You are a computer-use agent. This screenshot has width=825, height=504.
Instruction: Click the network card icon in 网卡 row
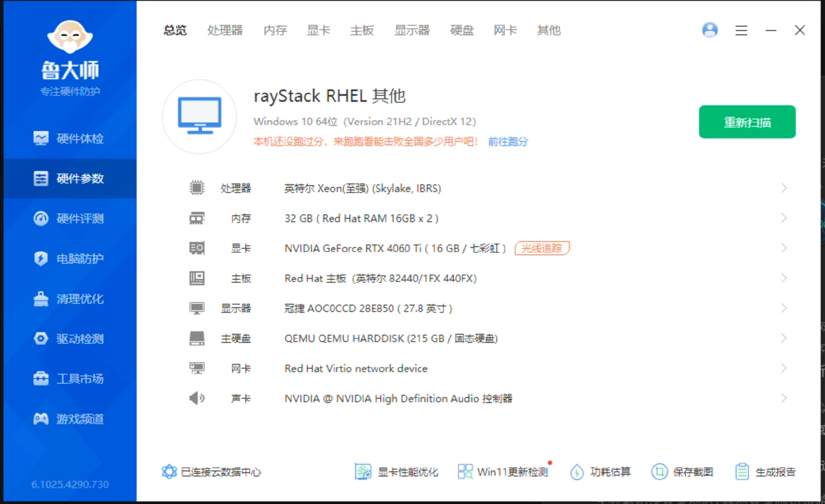point(197,368)
